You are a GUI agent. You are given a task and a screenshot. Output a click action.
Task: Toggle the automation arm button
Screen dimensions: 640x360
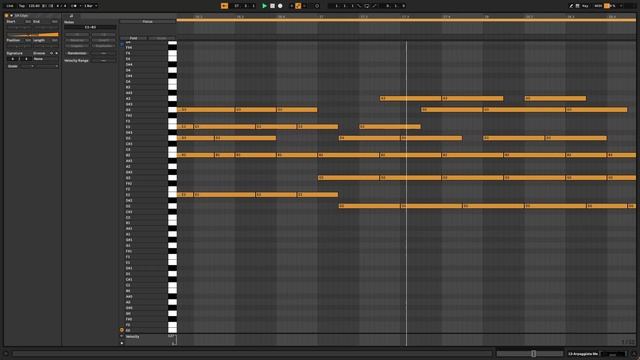298,6
